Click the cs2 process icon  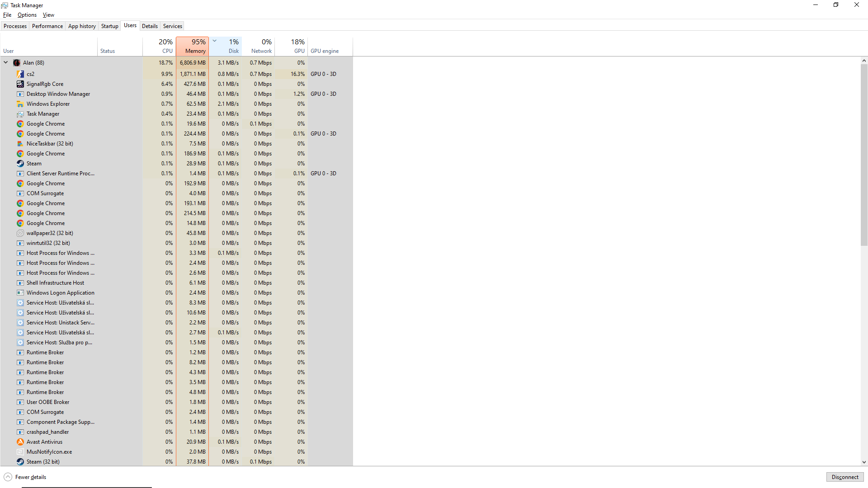tap(20, 74)
